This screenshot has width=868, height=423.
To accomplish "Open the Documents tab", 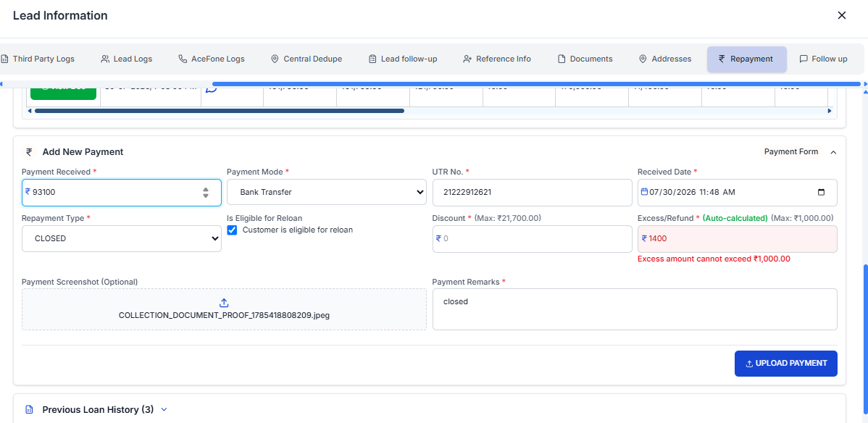I will (585, 59).
